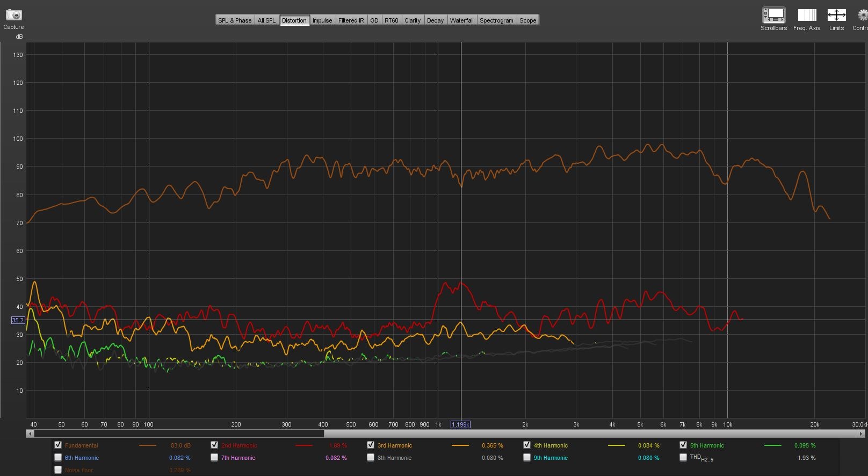Viewport: 868px width, 476px height.
Task: Uncheck the 4th Harmonic checkbox
Action: [x=527, y=445]
